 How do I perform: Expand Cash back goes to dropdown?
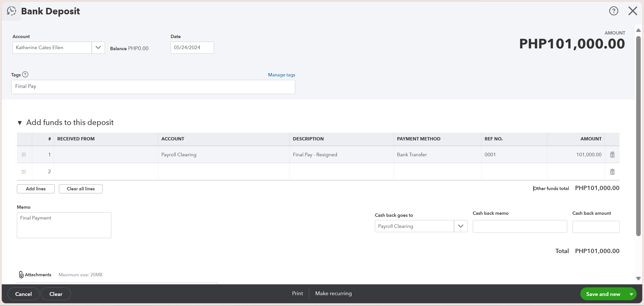(460, 226)
